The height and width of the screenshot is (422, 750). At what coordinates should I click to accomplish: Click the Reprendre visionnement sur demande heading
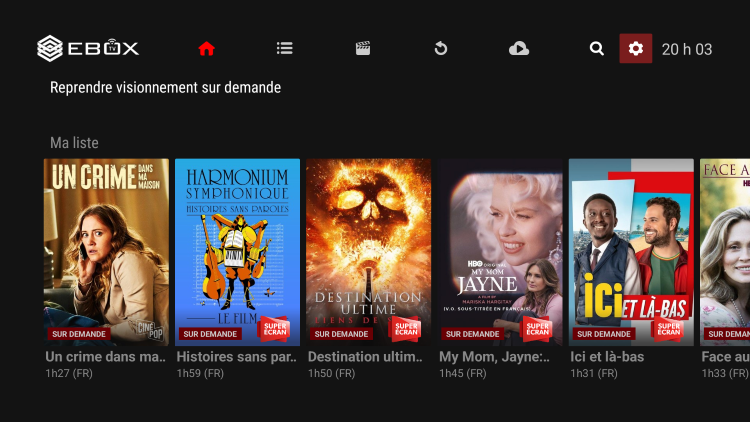tap(165, 88)
